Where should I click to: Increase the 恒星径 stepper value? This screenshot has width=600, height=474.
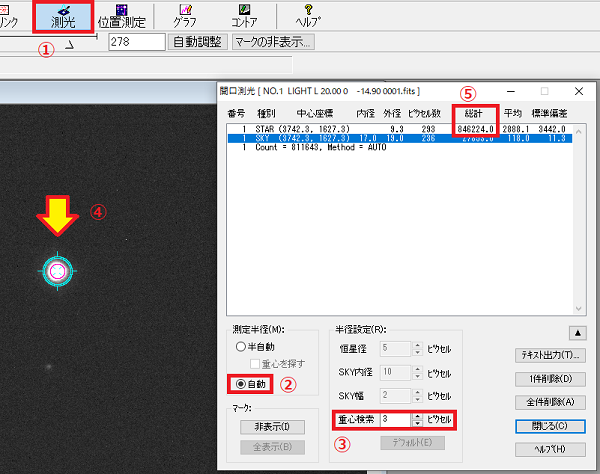click(x=417, y=345)
